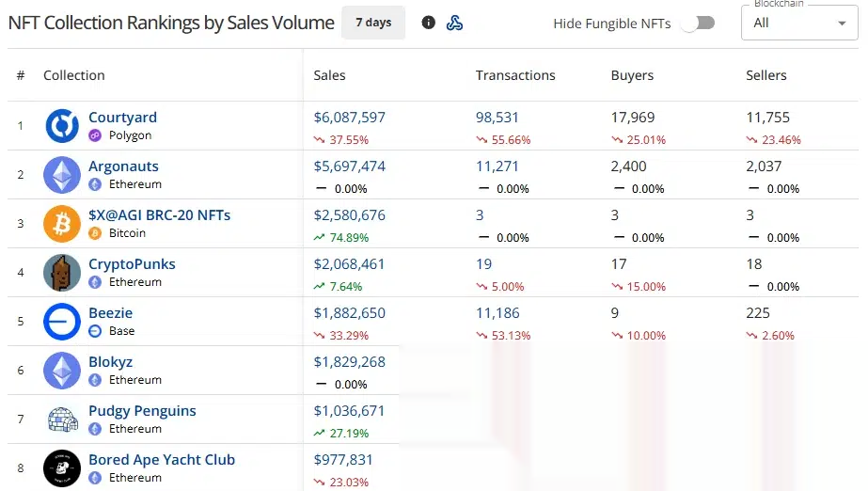
Task: Click Pudgy Penguins sales value $1,036,671
Action: pyautogui.click(x=349, y=411)
